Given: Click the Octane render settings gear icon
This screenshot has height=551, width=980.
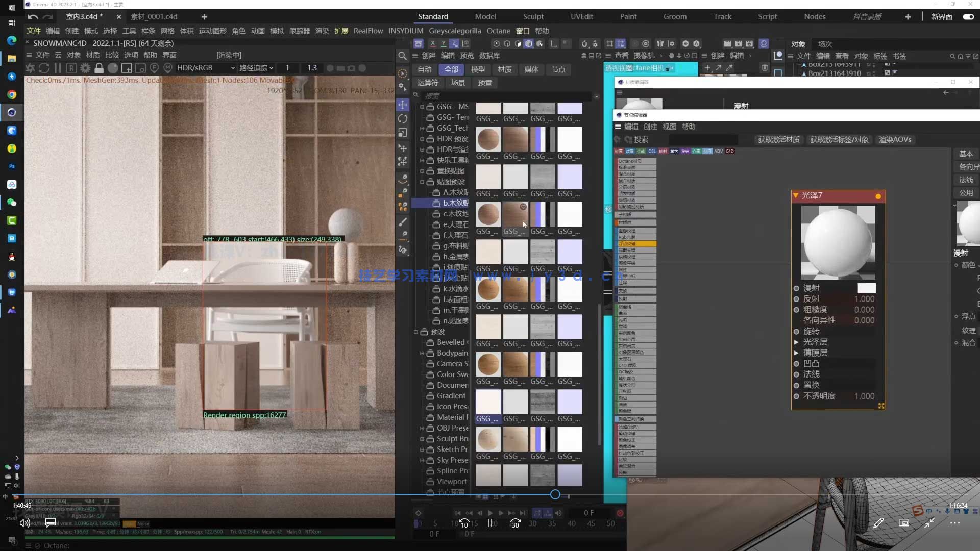Looking at the screenshot, I should point(85,68).
